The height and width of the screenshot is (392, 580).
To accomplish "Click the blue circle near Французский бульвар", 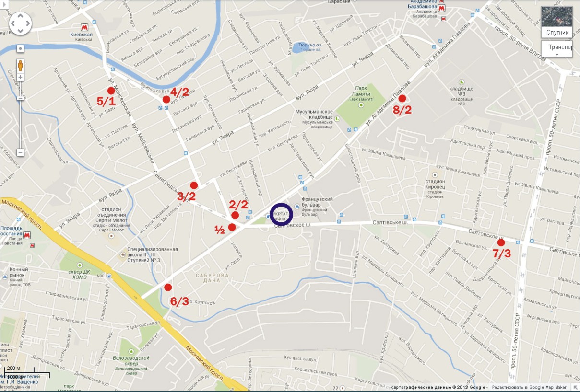I will tap(282, 214).
